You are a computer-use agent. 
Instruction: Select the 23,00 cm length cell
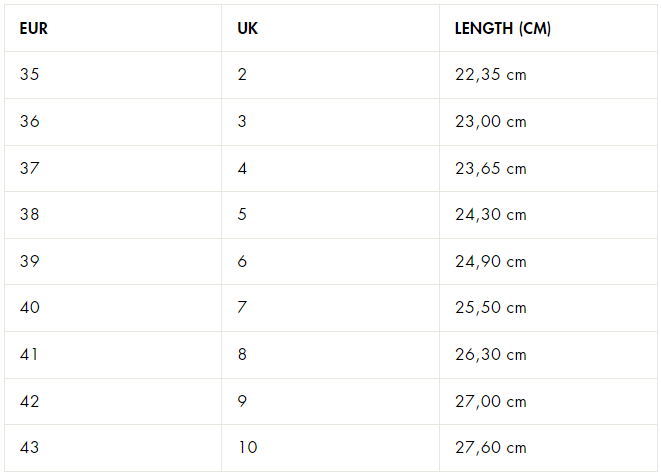coord(490,122)
